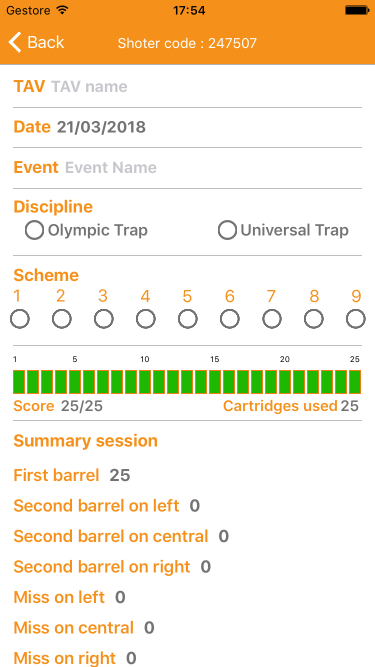Tap the first green shot box
The image size is (375, 667).
20,382
